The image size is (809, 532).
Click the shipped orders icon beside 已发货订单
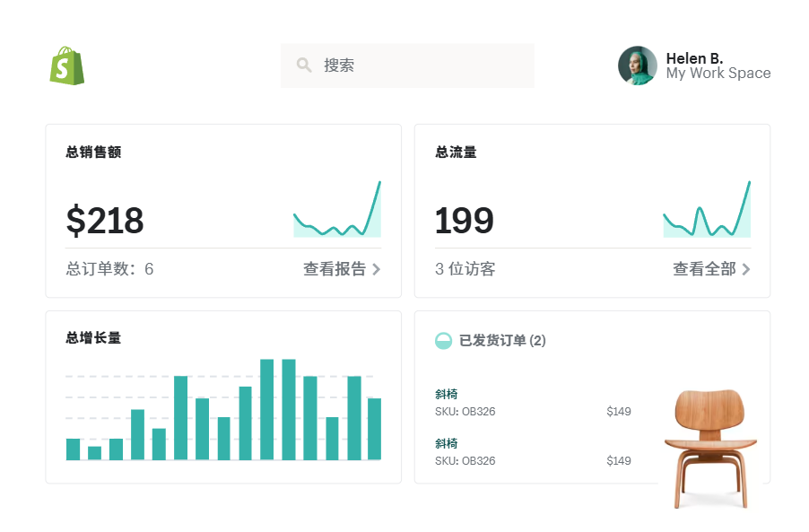pyautogui.click(x=442, y=341)
